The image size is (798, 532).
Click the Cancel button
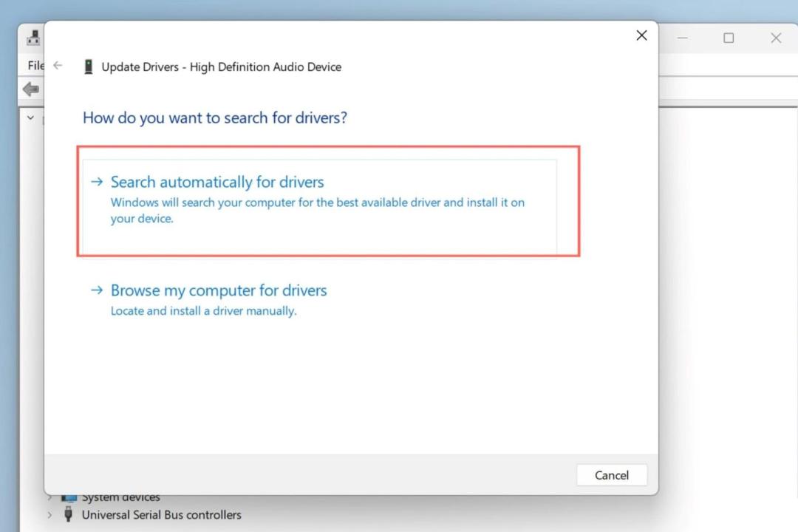click(x=612, y=475)
